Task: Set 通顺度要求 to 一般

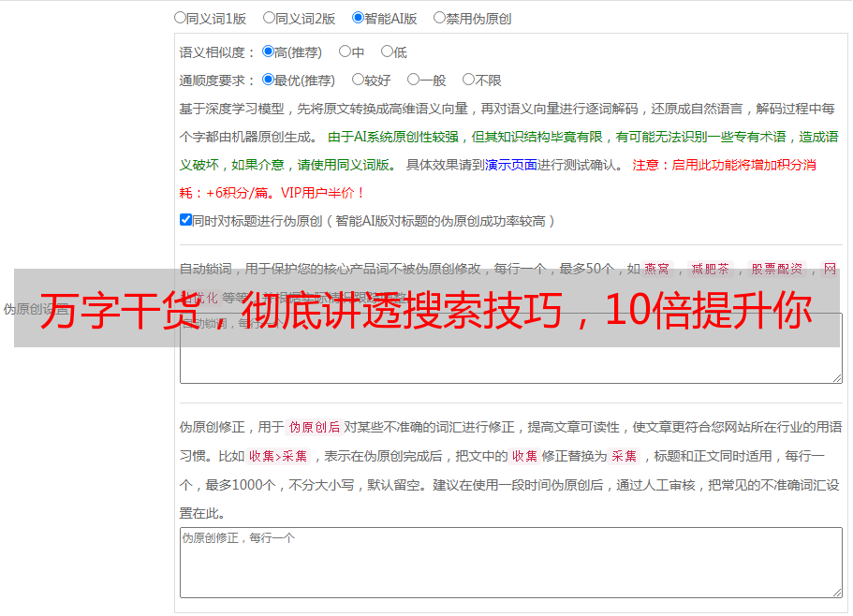Action: pos(413,80)
